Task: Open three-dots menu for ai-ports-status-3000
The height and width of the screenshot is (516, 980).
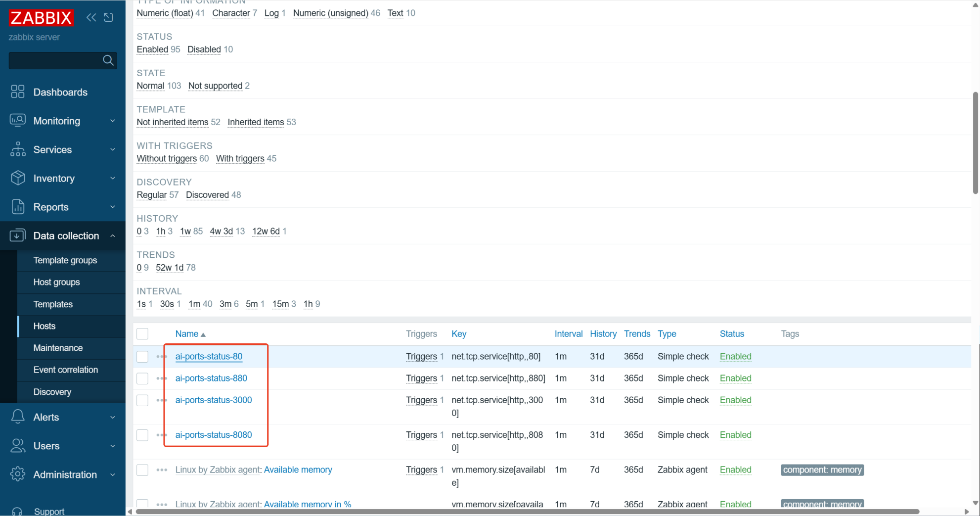Action: tap(162, 400)
